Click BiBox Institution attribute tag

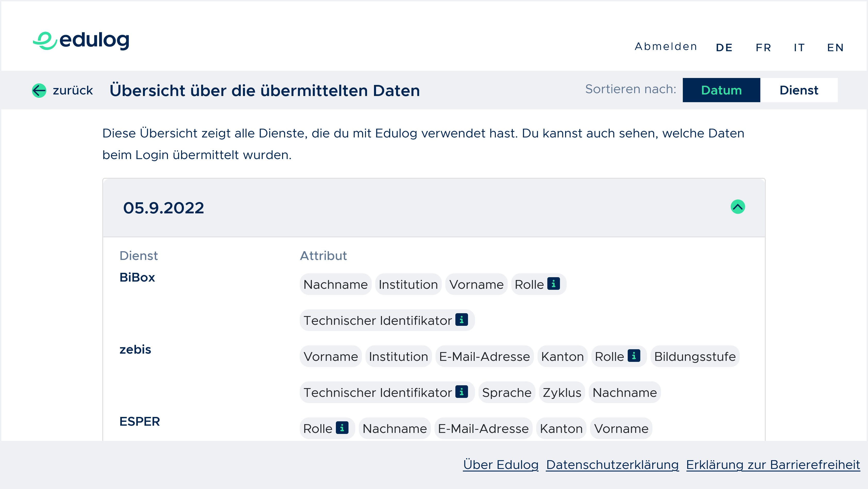pyautogui.click(x=408, y=284)
